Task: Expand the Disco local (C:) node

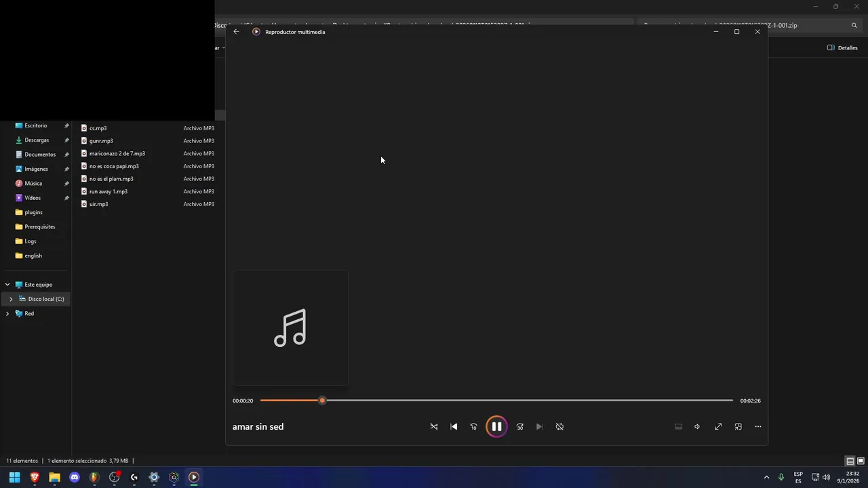Action: pyautogui.click(x=11, y=299)
